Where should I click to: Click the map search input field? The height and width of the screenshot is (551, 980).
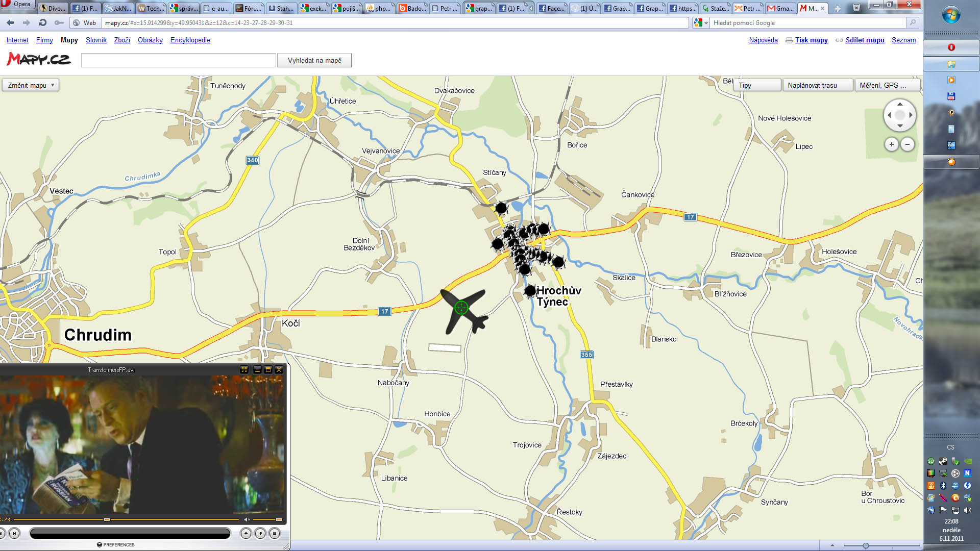coord(178,60)
